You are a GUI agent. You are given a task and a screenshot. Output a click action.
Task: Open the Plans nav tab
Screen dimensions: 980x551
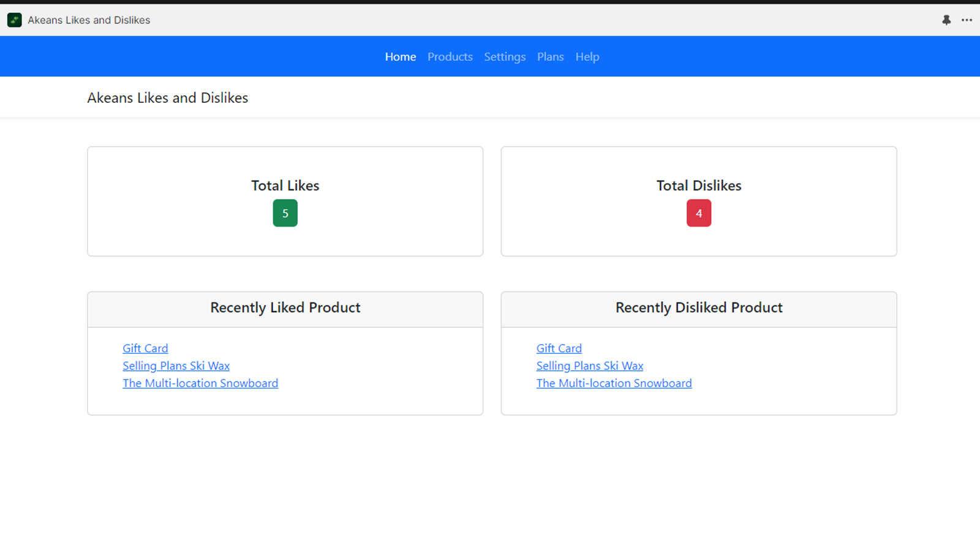[550, 57]
